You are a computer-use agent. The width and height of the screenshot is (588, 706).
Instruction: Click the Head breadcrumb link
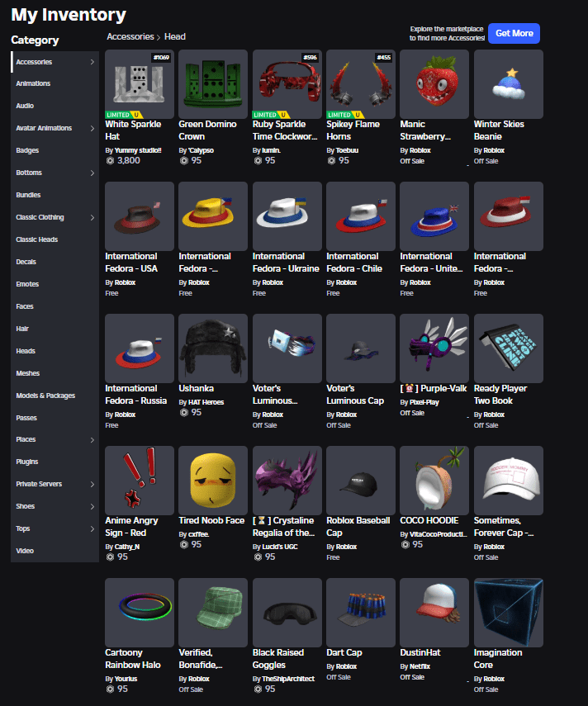pos(175,36)
